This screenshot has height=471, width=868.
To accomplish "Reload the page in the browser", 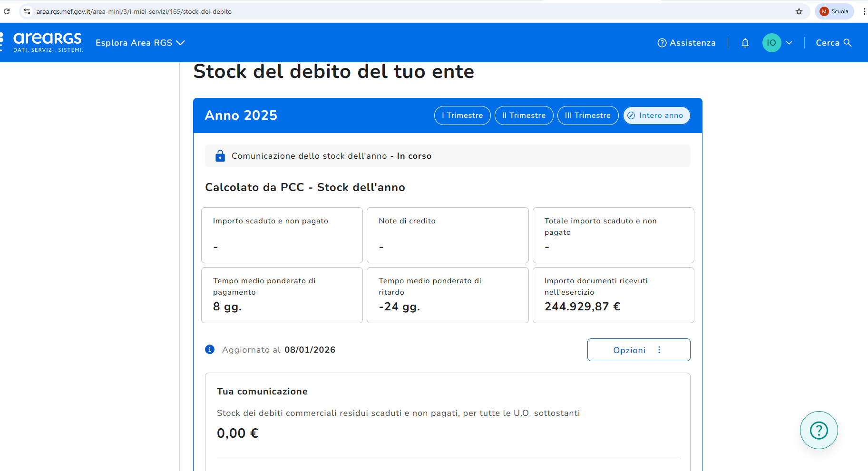I will 7,11.
